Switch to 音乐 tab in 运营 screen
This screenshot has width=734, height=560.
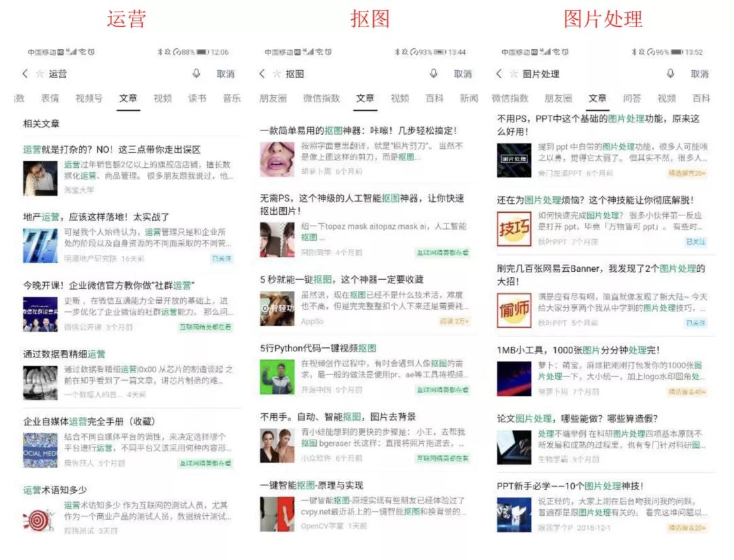coord(232,99)
